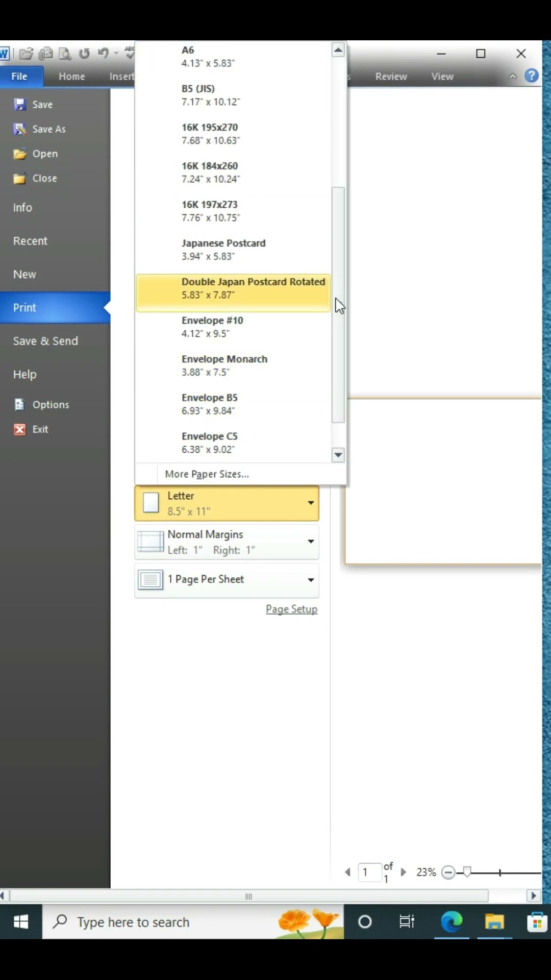This screenshot has height=980, width=551.
Task: Go to next page arrow
Action: pyautogui.click(x=403, y=872)
